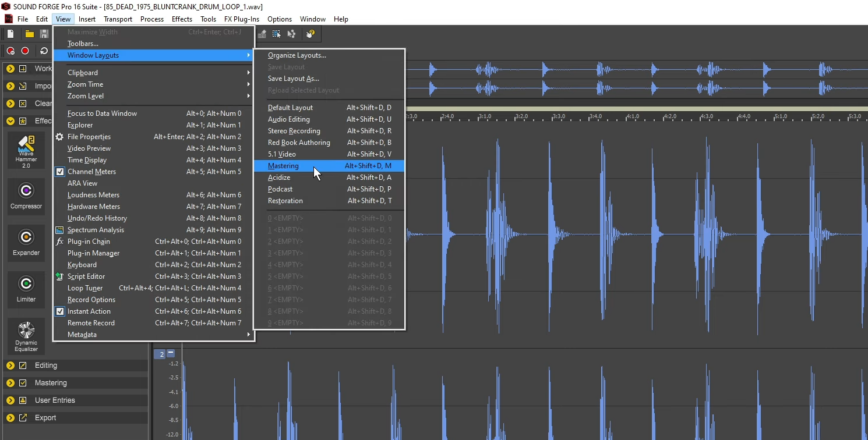
Task: Select the Podcast layout
Action: click(x=329, y=189)
